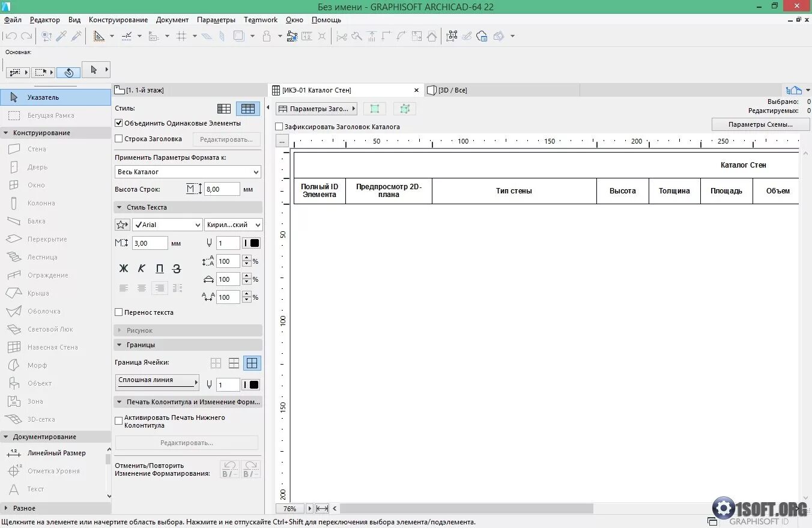This screenshot has height=528, width=812.
Task: Click the Undo arrow in the top toolbar
Action: tap(11, 36)
